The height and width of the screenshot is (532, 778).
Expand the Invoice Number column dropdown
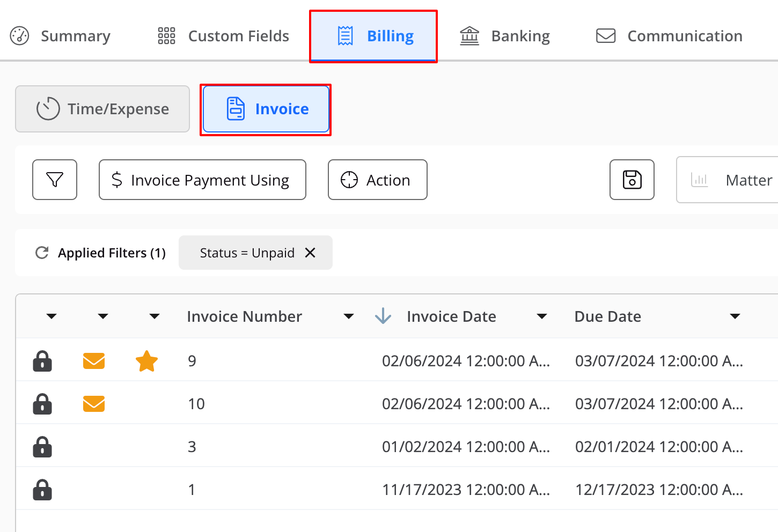[x=349, y=316]
